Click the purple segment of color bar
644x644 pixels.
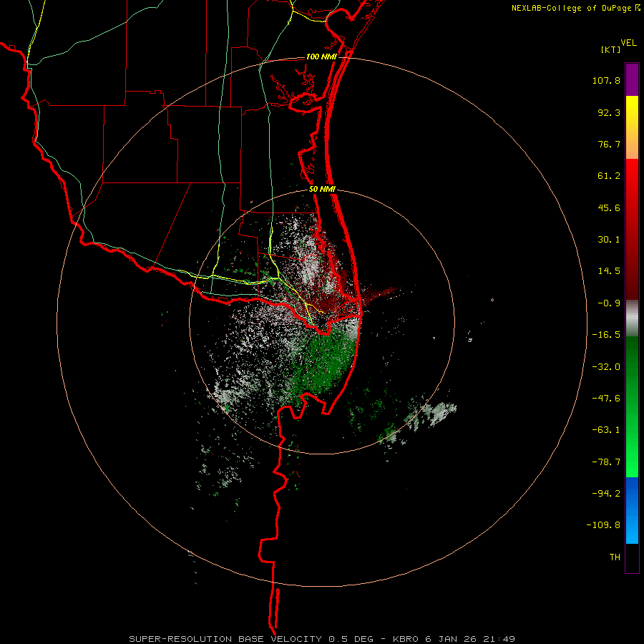(632, 79)
